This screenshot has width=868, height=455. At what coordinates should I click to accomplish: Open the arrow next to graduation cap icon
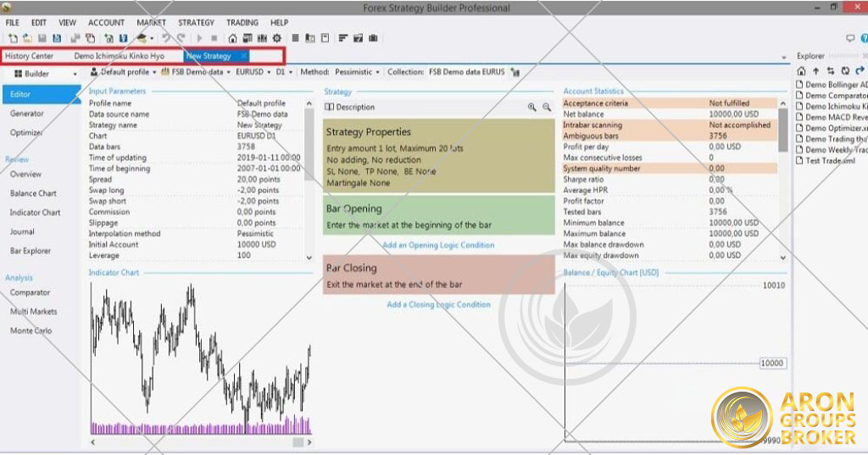click(152, 39)
